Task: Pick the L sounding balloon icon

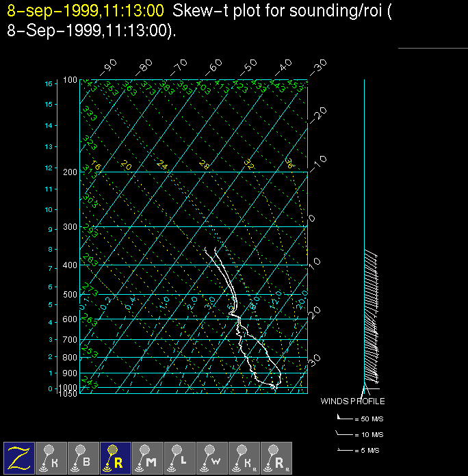Action: click(180, 458)
